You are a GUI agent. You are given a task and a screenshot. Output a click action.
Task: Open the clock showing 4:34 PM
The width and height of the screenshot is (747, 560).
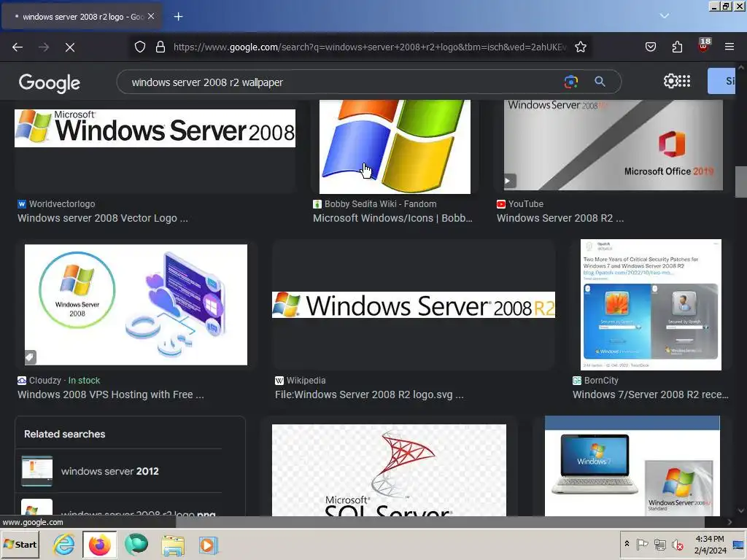pyautogui.click(x=710, y=544)
